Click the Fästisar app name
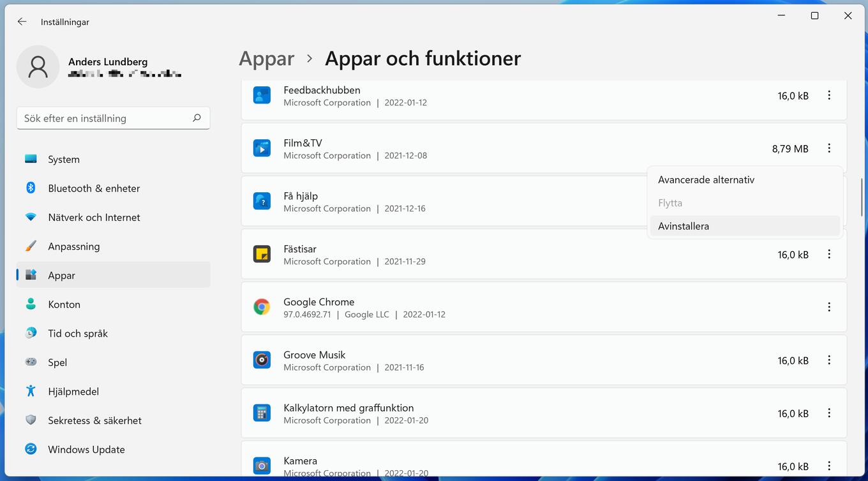This screenshot has width=868, height=481. [300, 248]
